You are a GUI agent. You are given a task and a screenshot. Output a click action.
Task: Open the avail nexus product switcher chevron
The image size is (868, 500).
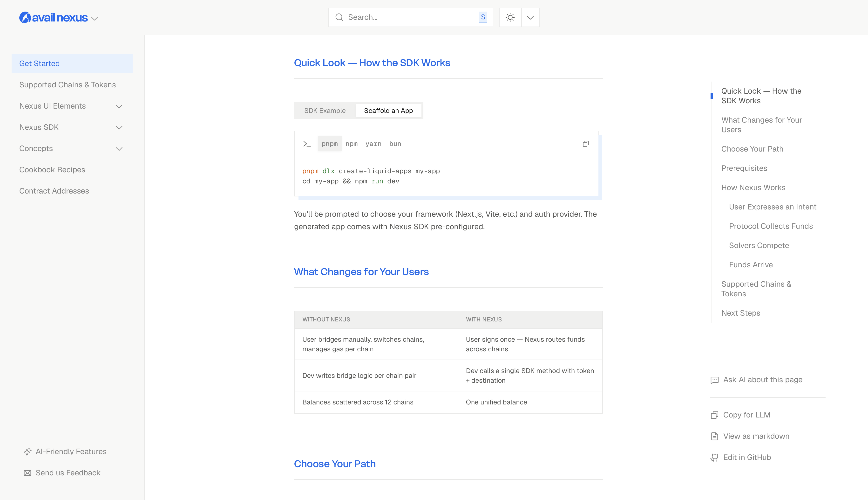[95, 19]
